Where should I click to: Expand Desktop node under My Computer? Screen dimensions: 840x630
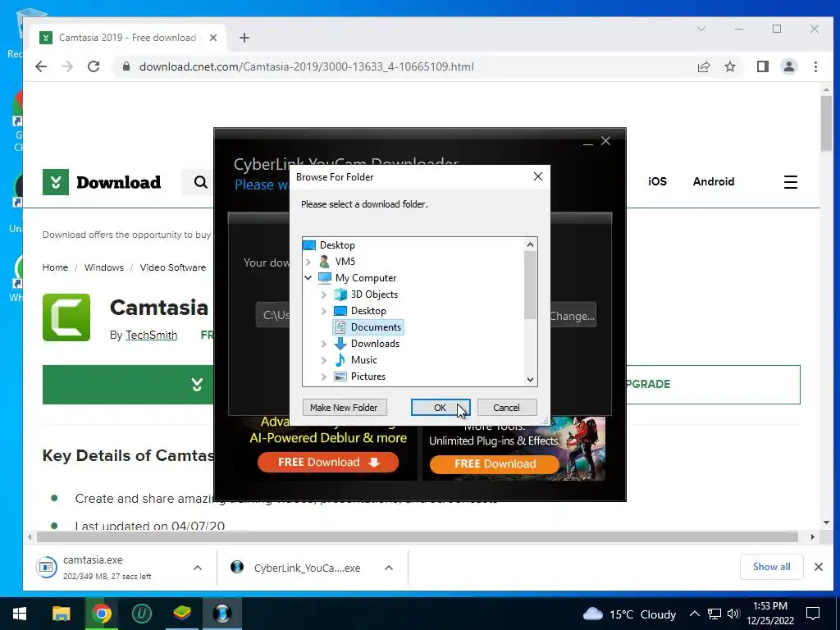tap(323, 311)
